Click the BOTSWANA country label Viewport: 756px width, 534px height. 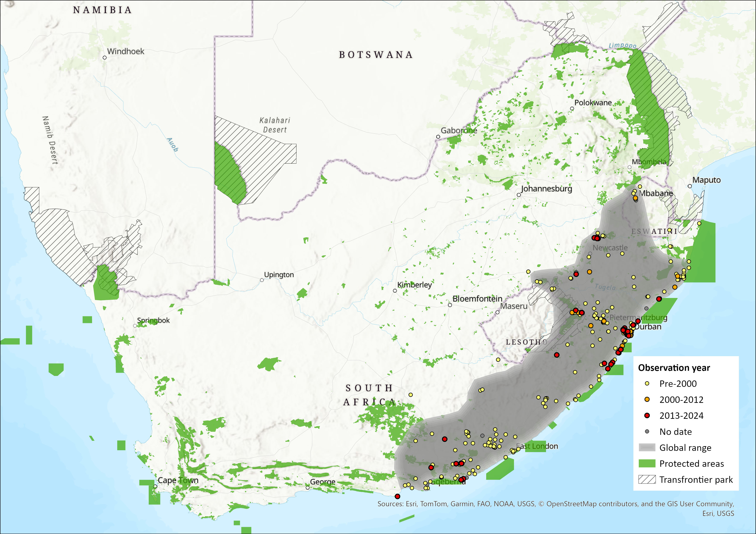pos(376,55)
